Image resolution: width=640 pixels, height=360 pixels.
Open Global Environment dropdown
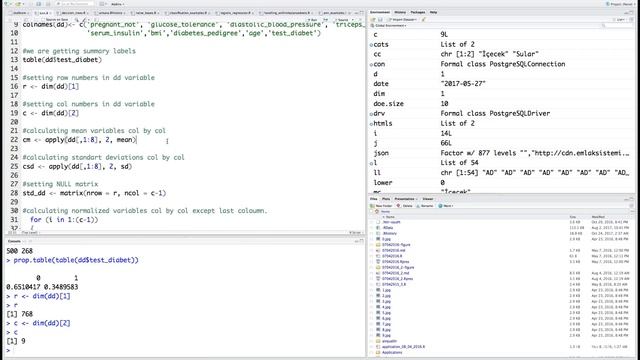coord(388,25)
